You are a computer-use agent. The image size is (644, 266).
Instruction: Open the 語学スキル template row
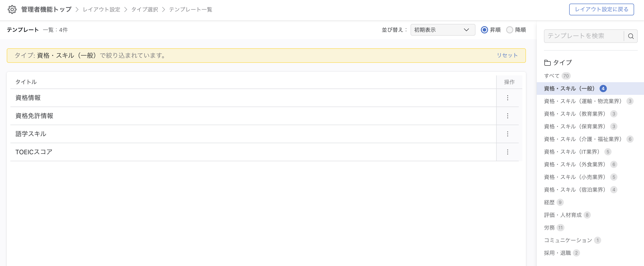pos(31,134)
